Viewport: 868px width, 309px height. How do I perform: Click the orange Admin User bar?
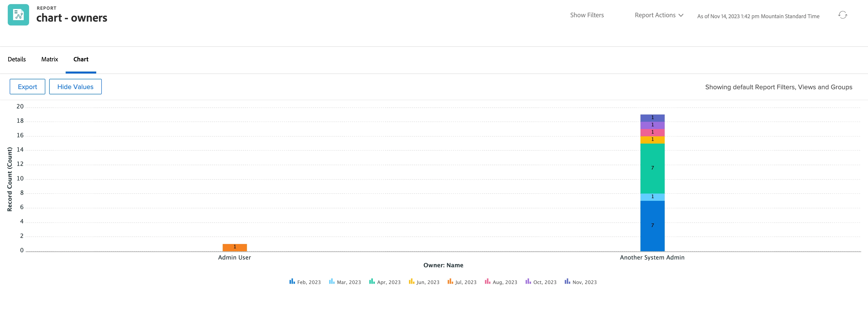[235, 247]
